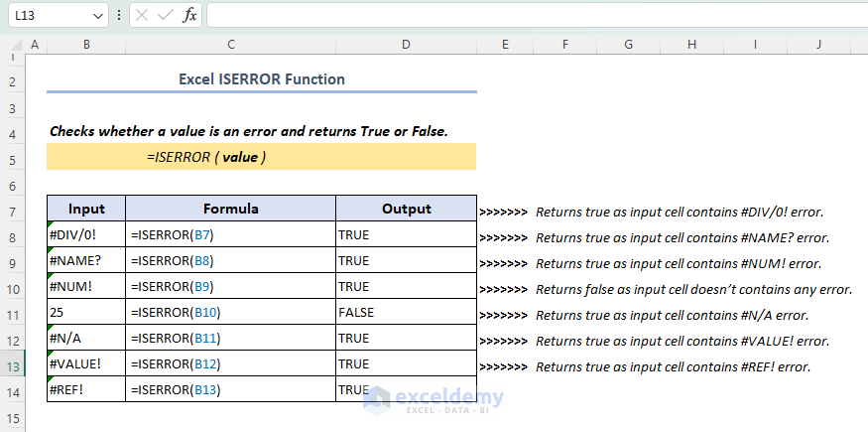Click the Cancel X icon in formula bar

pos(143,16)
